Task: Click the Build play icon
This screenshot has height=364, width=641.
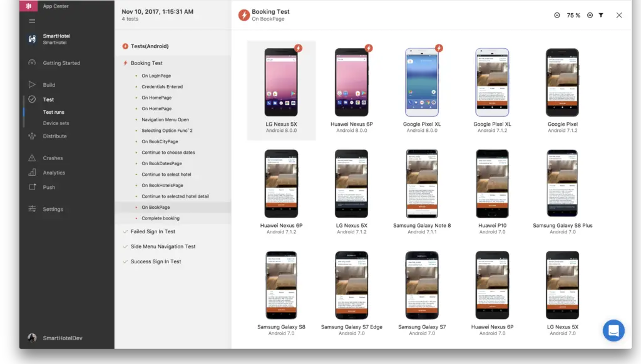Action: pos(32,84)
